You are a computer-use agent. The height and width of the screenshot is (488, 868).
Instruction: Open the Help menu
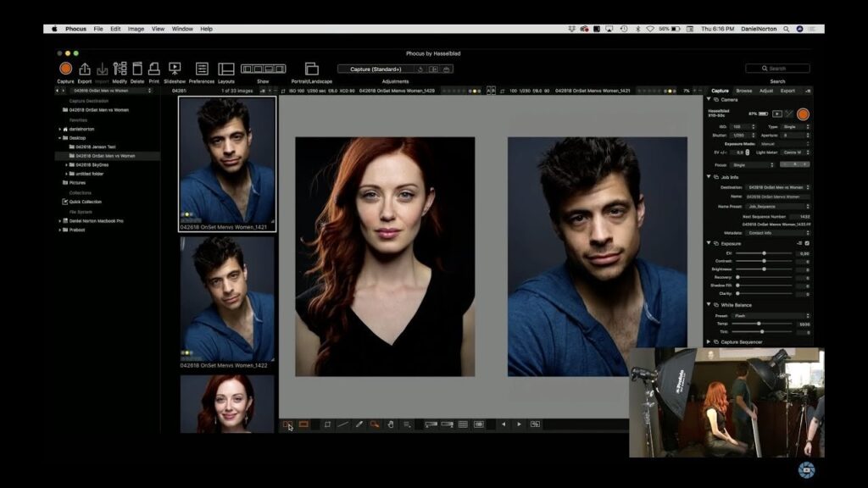coord(207,29)
